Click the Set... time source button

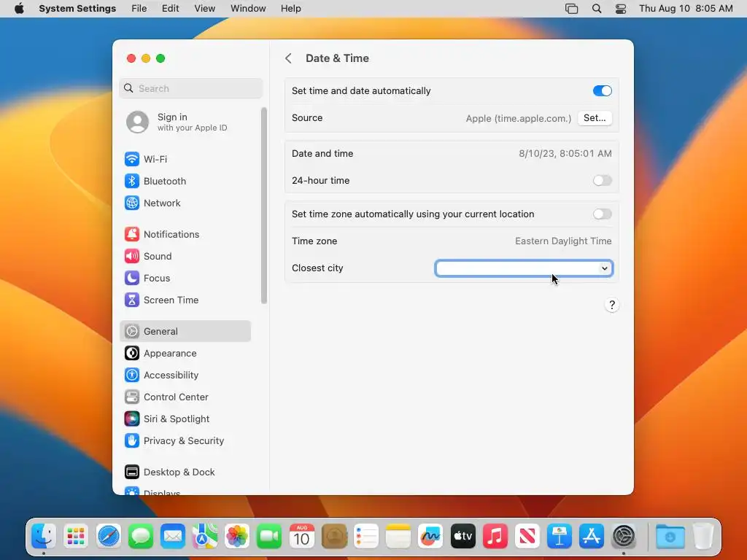(595, 117)
